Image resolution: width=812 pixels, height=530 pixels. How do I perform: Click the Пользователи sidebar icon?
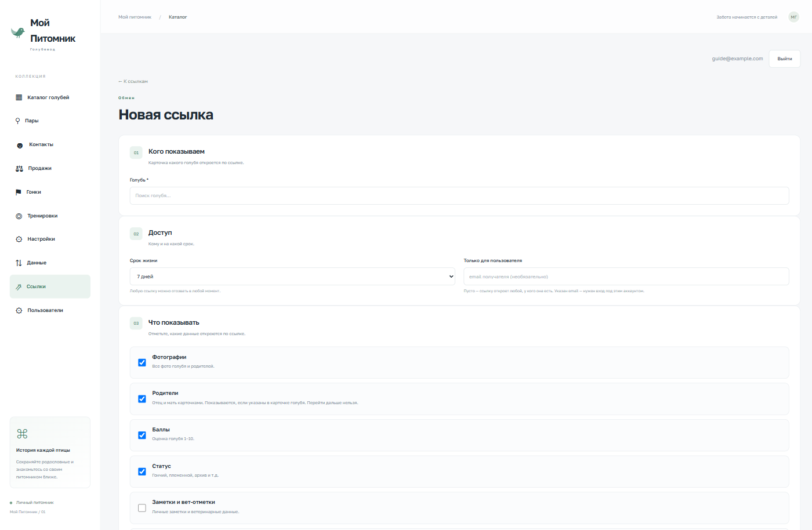coord(19,310)
